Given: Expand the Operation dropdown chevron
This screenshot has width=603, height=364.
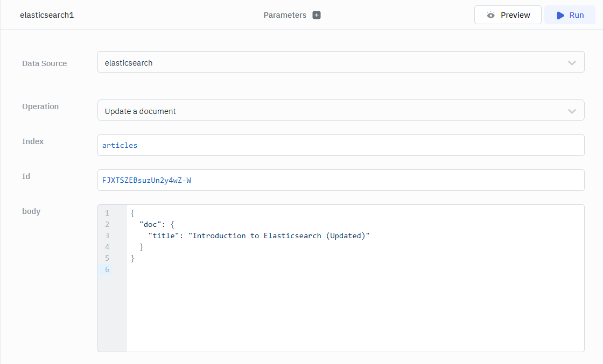Looking at the screenshot, I should click(572, 111).
